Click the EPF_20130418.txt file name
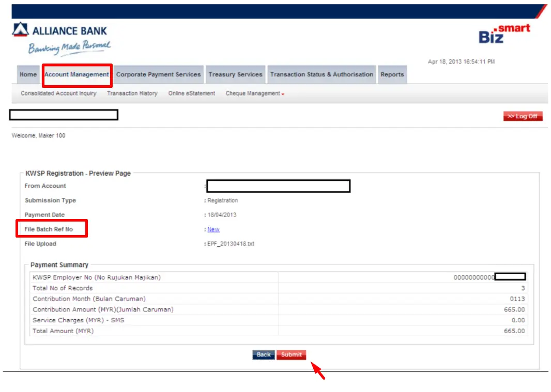The height and width of the screenshot is (392, 551). [x=231, y=244]
